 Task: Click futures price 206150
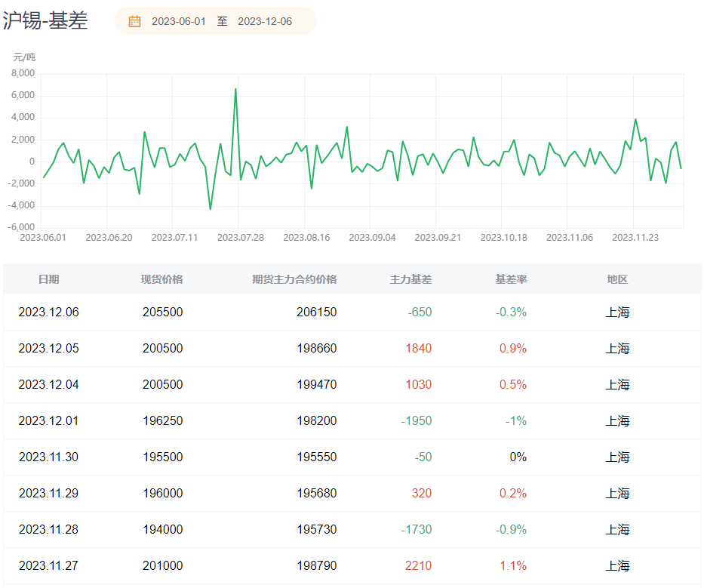click(316, 312)
